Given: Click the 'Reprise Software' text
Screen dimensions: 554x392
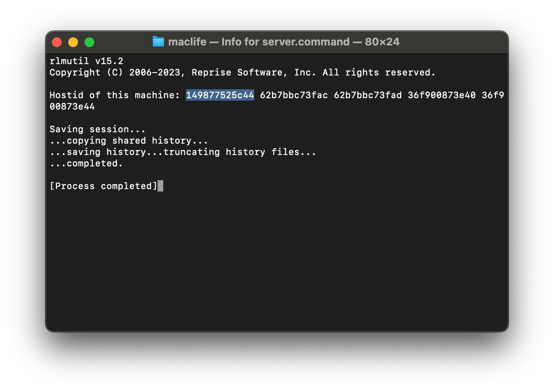Looking at the screenshot, I should [x=237, y=72].
